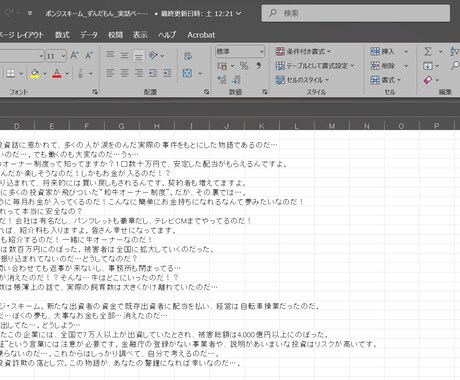Click the row text mentioning 被害総額は4,000億円以上
460x380 pixels.
[165, 334]
